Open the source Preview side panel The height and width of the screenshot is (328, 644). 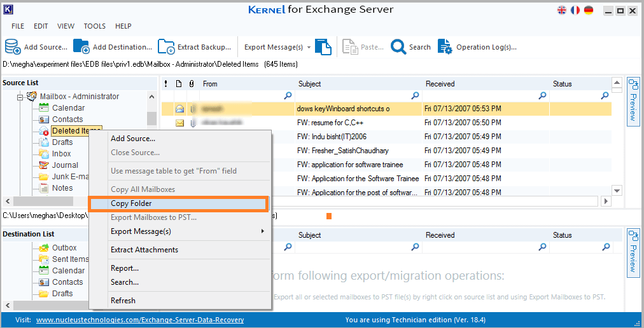coord(633,100)
